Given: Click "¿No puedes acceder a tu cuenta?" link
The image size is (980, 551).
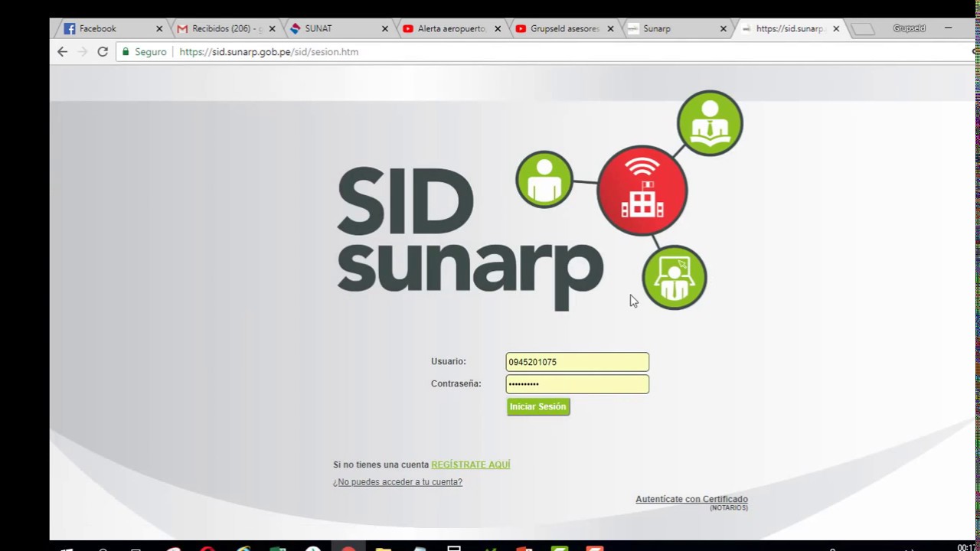Looking at the screenshot, I should [397, 482].
